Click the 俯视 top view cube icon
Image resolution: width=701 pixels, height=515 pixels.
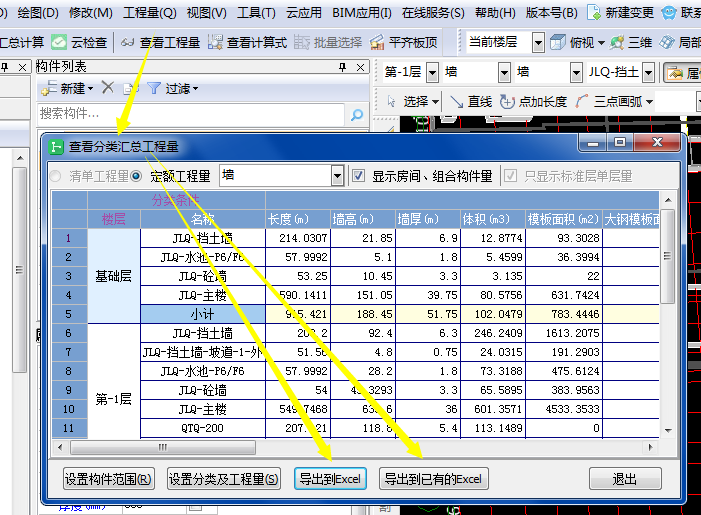[x=557, y=42]
